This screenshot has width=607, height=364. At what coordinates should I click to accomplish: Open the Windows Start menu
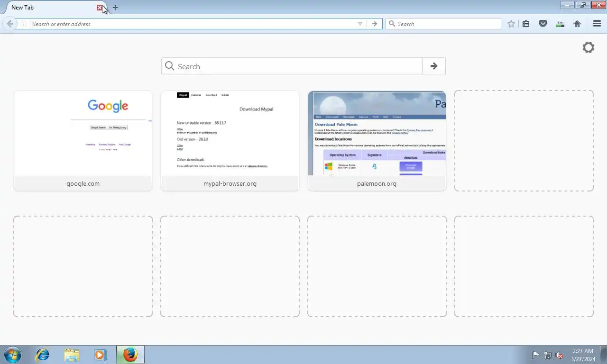tap(12, 355)
